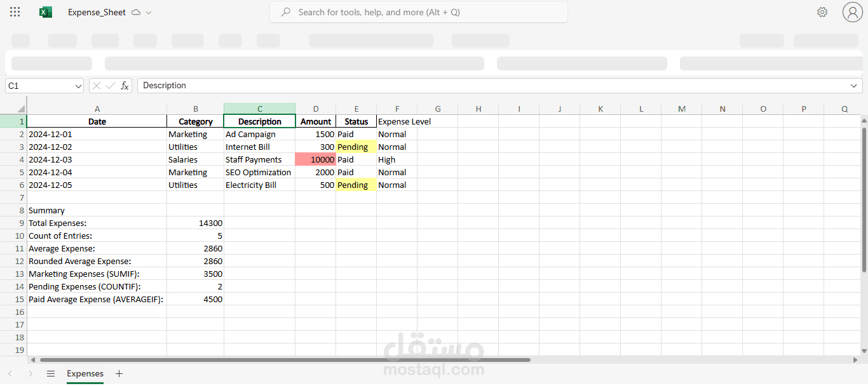Select the Status header cell
This screenshot has height=386, width=868.
(356, 121)
